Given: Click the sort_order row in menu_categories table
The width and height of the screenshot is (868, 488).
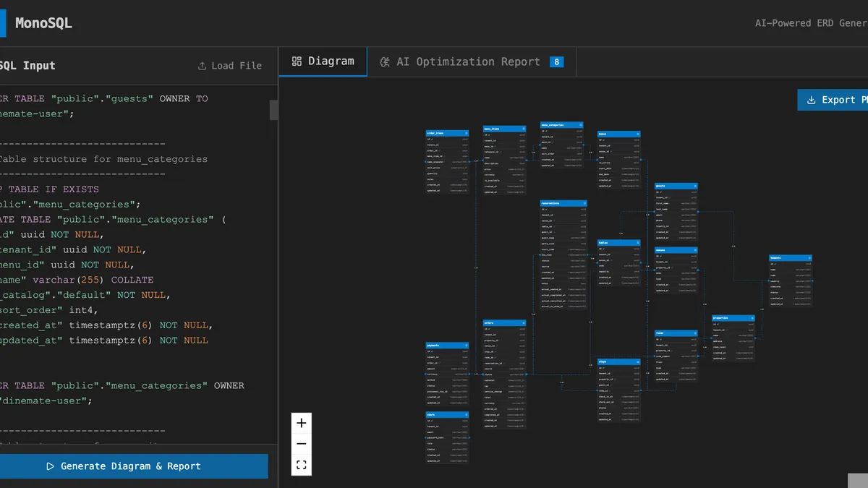Looking at the screenshot, I should point(562,154).
